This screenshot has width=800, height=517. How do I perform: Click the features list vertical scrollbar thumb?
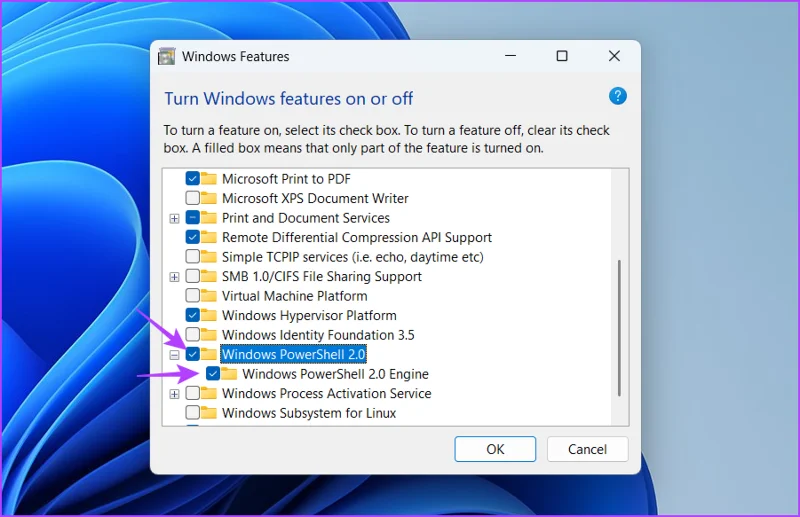[619, 328]
